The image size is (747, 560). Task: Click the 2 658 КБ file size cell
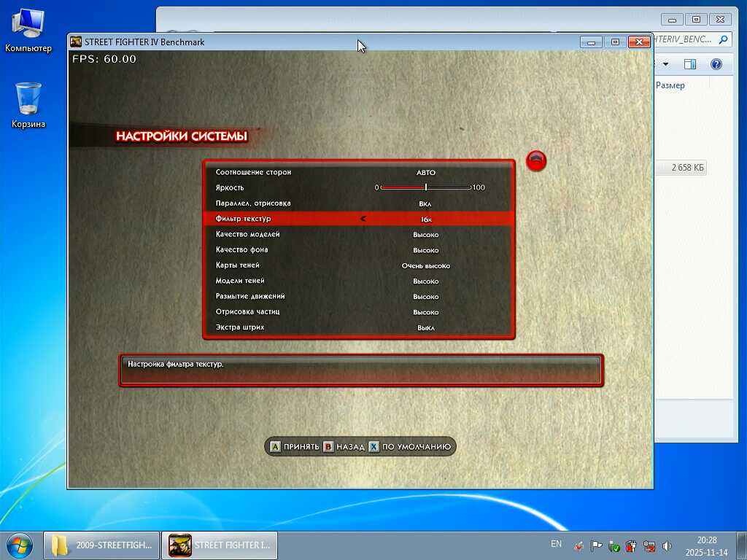click(x=687, y=168)
